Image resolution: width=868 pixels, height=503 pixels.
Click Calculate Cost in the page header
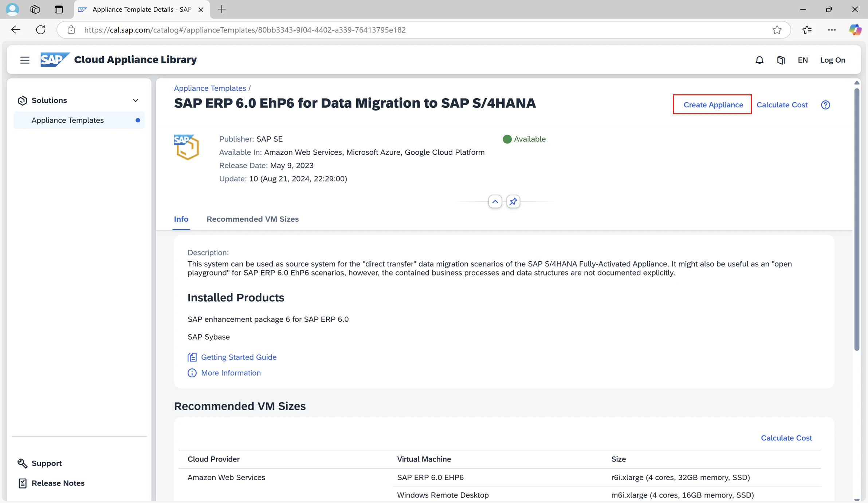point(782,105)
